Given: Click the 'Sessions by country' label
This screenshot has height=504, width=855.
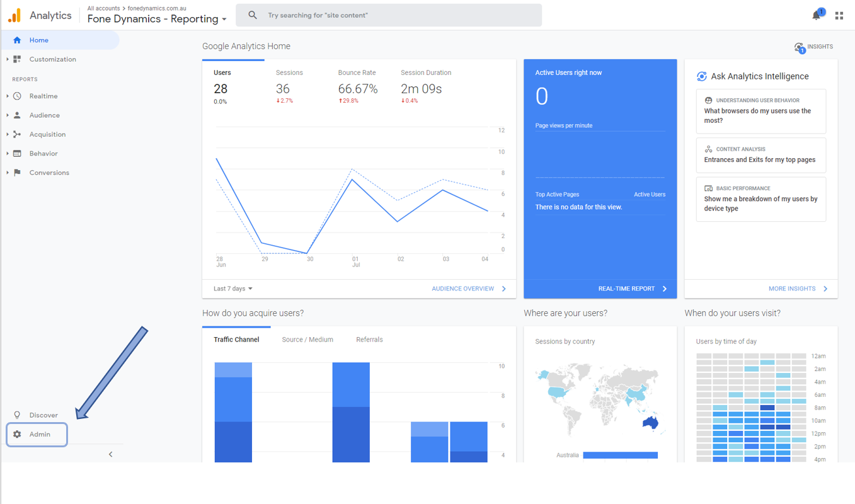Looking at the screenshot, I should [565, 341].
